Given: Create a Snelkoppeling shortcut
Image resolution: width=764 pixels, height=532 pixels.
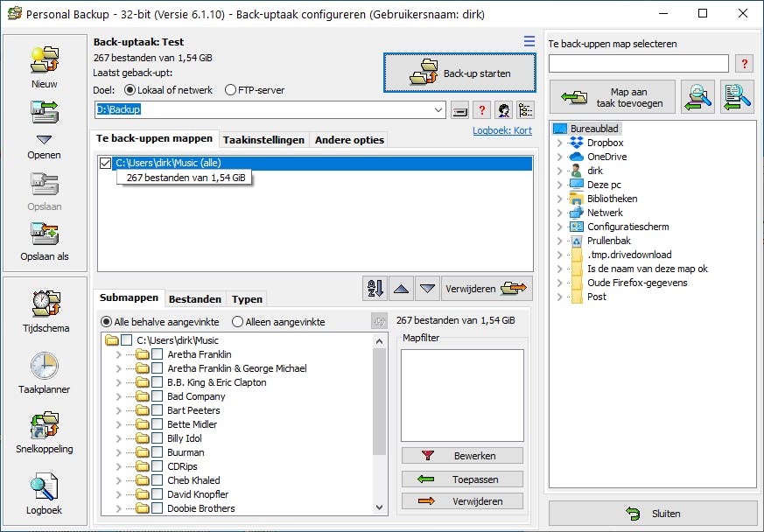Looking at the screenshot, I should pyautogui.click(x=45, y=425).
